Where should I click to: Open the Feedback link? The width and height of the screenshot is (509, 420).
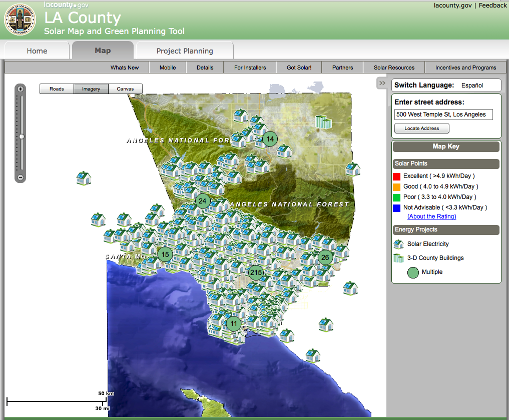(x=492, y=5)
